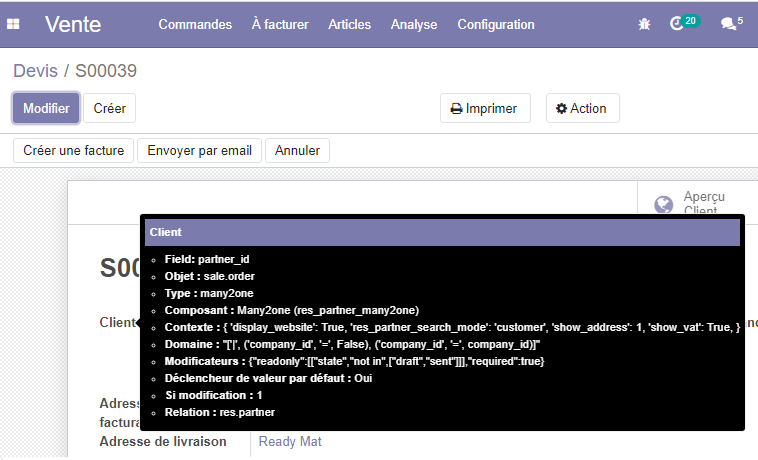Click the Aperçu Client globe icon

(x=663, y=204)
